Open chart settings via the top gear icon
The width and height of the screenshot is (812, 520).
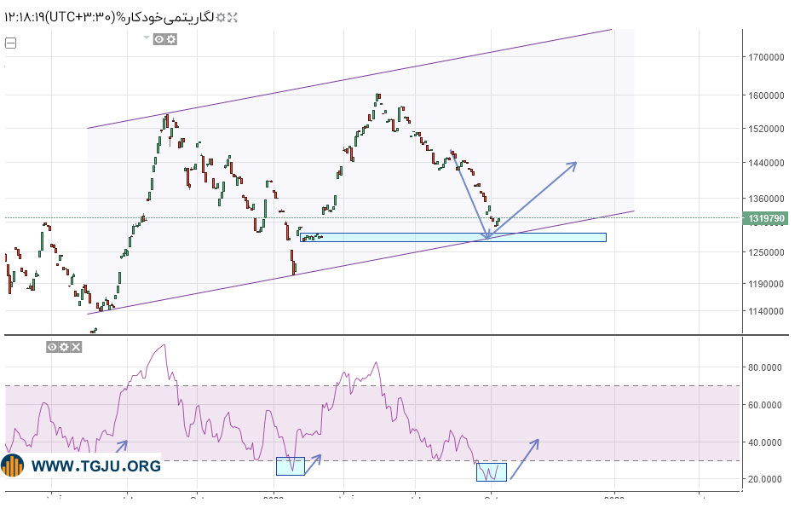pos(221,18)
